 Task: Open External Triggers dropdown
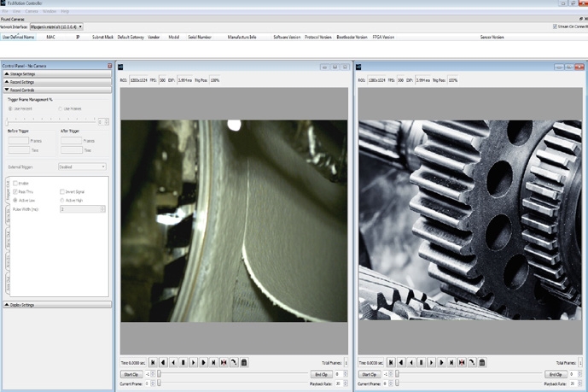coord(82,167)
